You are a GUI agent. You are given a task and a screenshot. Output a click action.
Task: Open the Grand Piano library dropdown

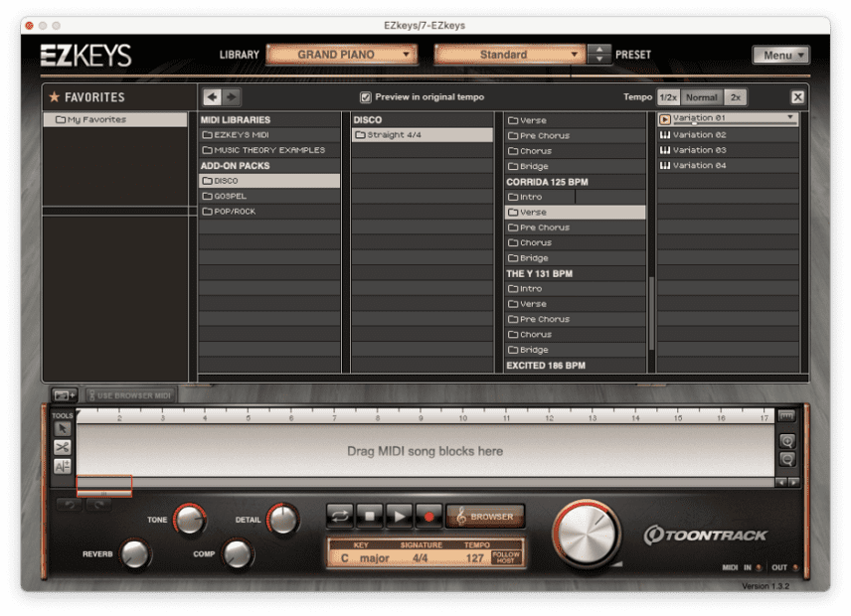click(x=342, y=55)
